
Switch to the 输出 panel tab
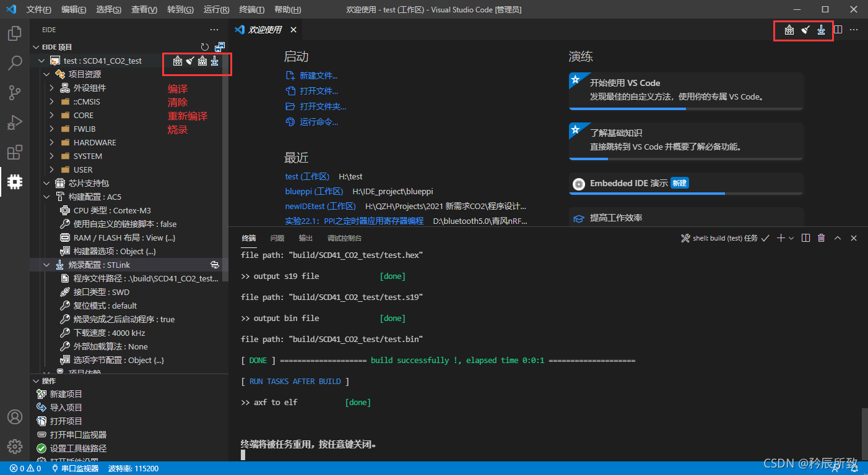click(306, 238)
